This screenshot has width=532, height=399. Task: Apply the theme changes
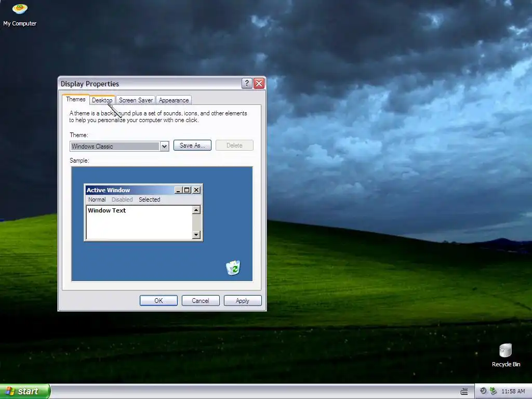(x=243, y=301)
